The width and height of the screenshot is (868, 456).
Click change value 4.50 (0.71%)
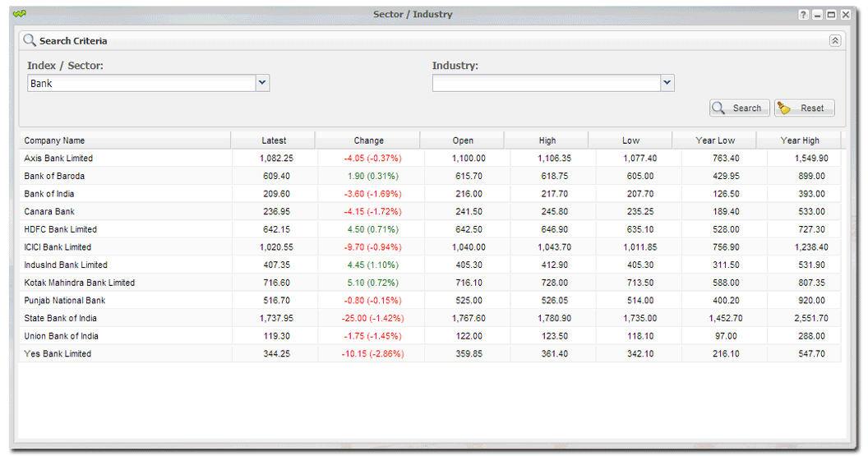pos(372,229)
